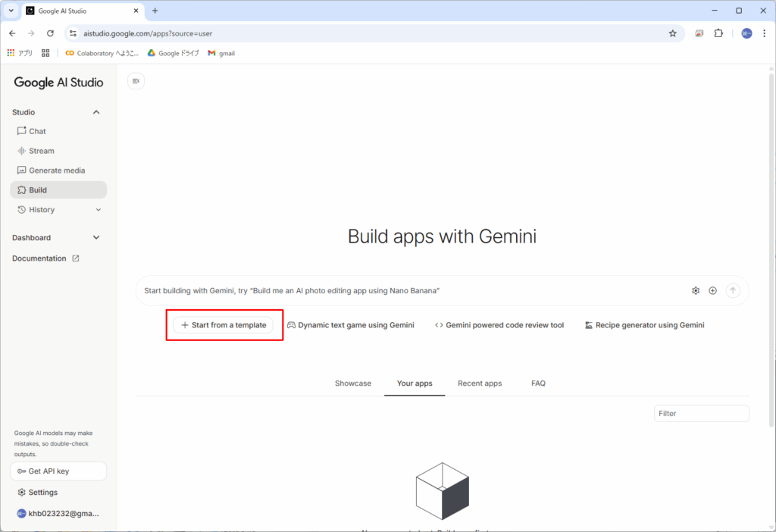Image resolution: width=776 pixels, height=532 pixels.
Task: Open the Google Drive bookmark
Action: [x=174, y=53]
